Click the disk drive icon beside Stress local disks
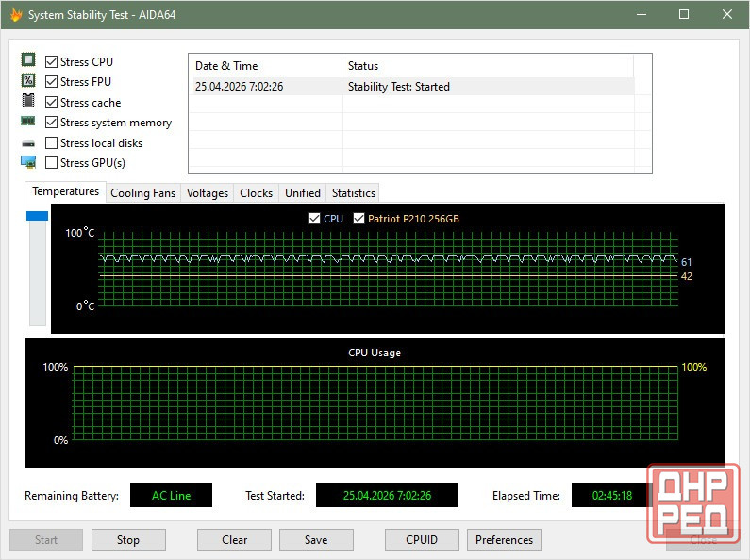750x560 pixels. pyautogui.click(x=28, y=142)
